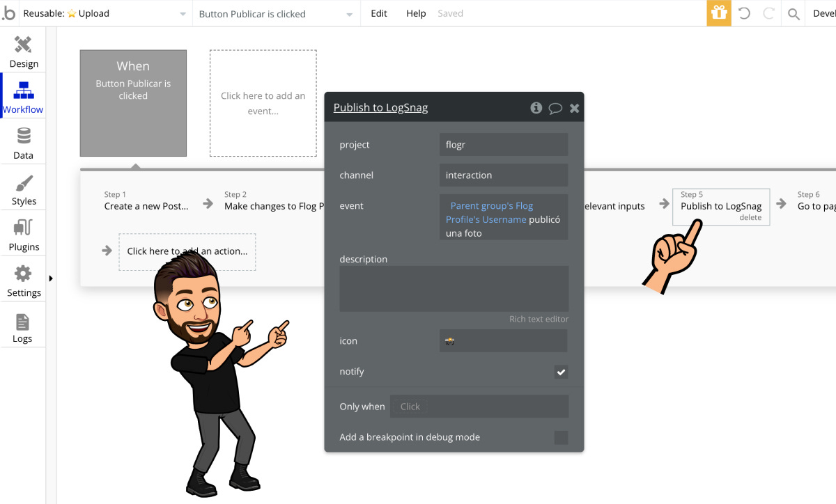
Task: Open the Reusable Upload element dropdown
Action: (104, 13)
